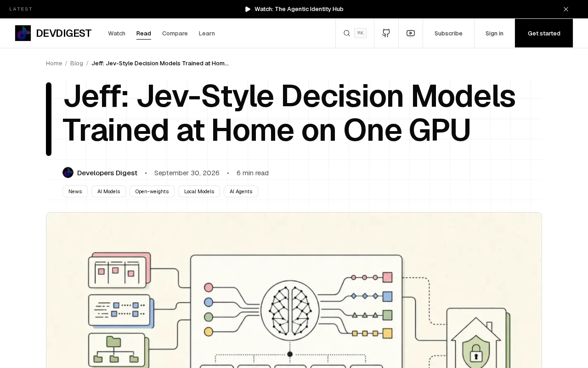Select the Local Models tag
The image size is (588, 368).
tap(199, 191)
